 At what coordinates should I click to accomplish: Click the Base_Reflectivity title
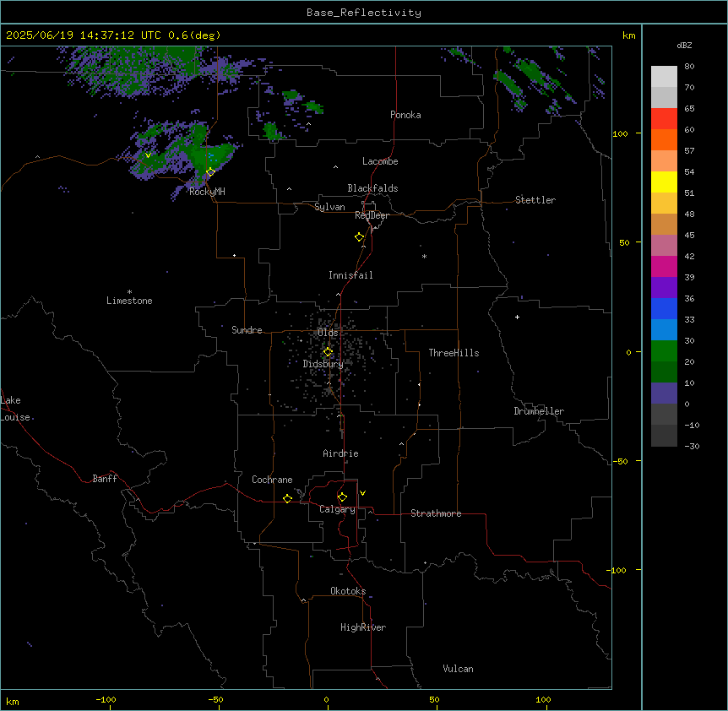tap(364, 13)
